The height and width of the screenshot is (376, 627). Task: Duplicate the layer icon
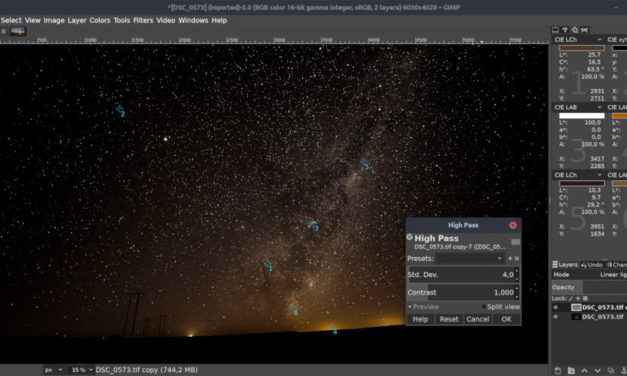click(611, 371)
